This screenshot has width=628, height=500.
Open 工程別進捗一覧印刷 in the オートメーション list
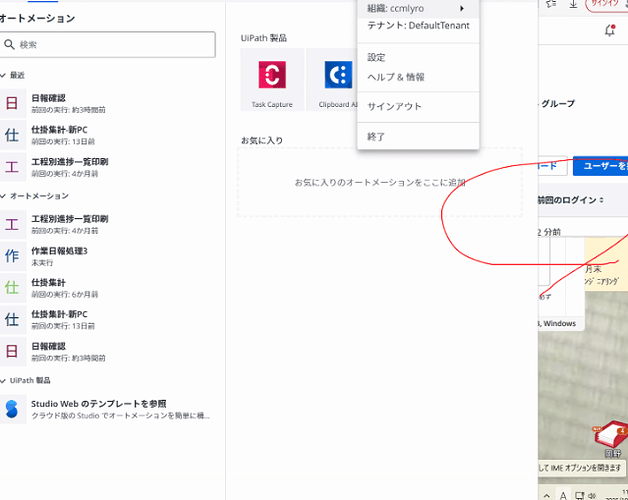(x=108, y=224)
